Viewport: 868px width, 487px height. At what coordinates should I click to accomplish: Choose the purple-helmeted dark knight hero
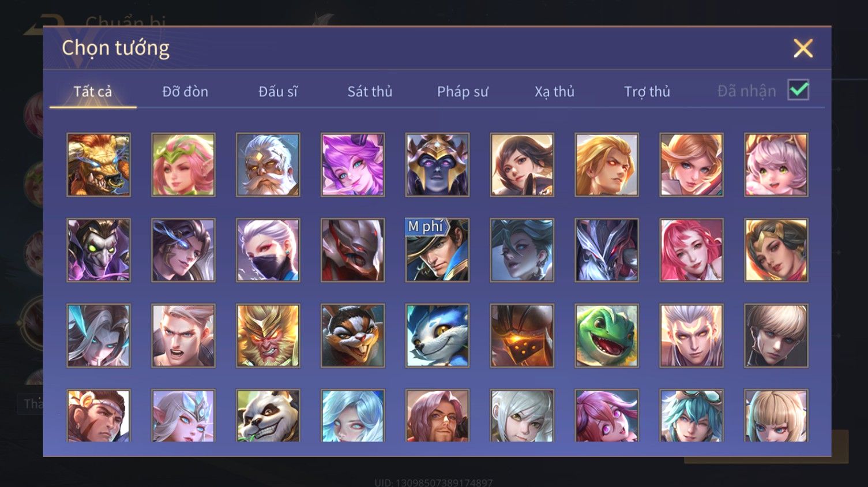(437, 165)
